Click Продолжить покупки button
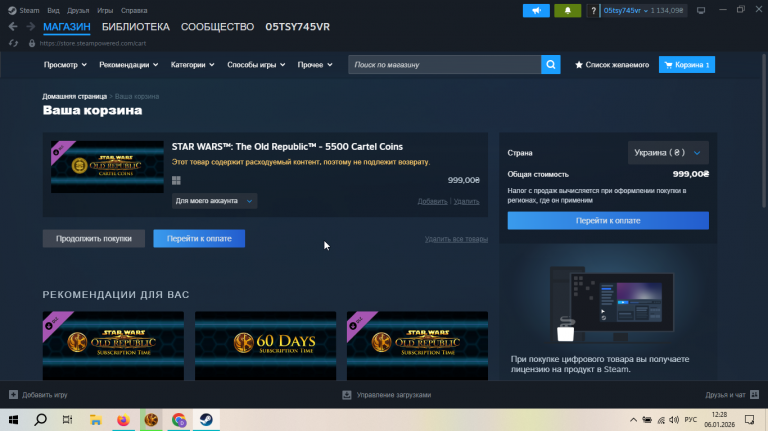The height and width of the screenshot is (431, 768). pyautogui.click(x=94, y=239)
